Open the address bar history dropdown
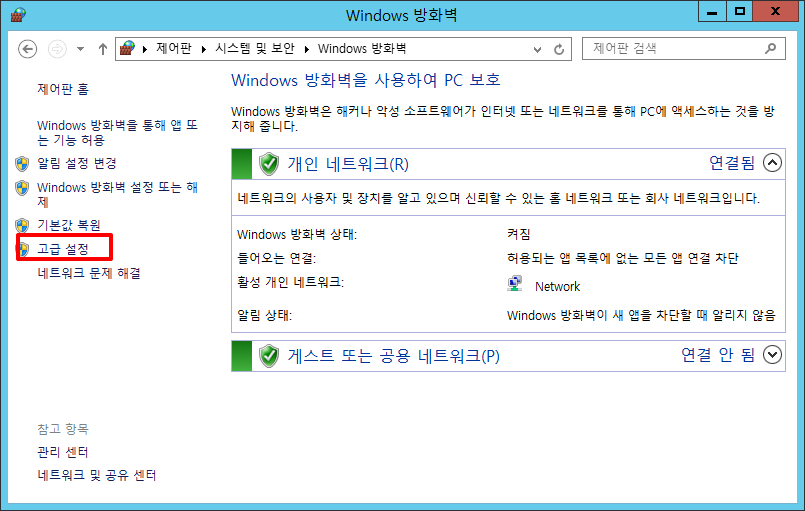Screen dimensions: 805x511 pos(538,49)
